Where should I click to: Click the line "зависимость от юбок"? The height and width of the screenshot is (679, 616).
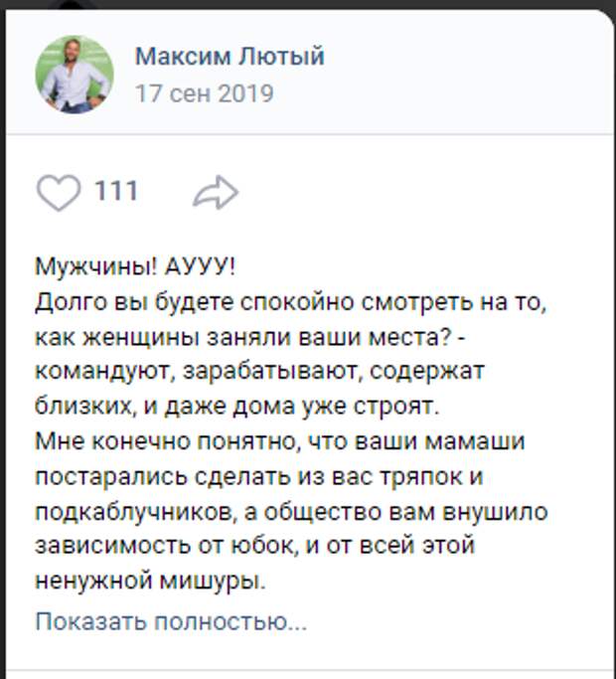255,545
